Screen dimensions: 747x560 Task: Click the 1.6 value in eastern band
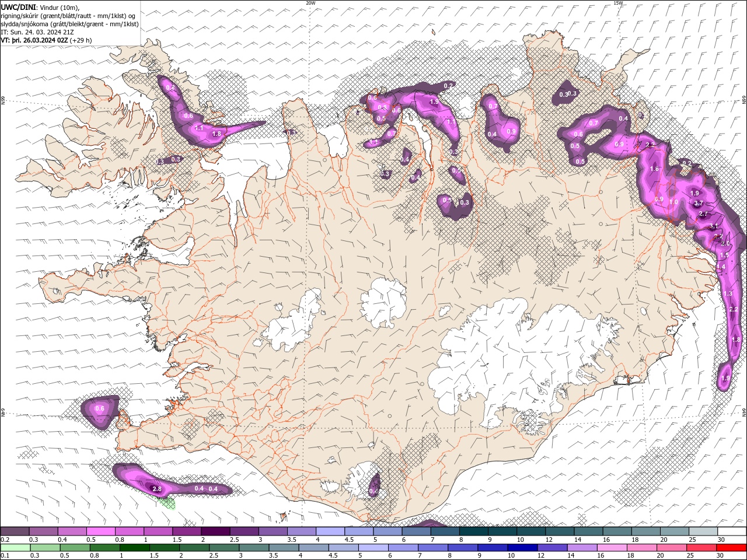pyautogui.click(x=654, y=169)
